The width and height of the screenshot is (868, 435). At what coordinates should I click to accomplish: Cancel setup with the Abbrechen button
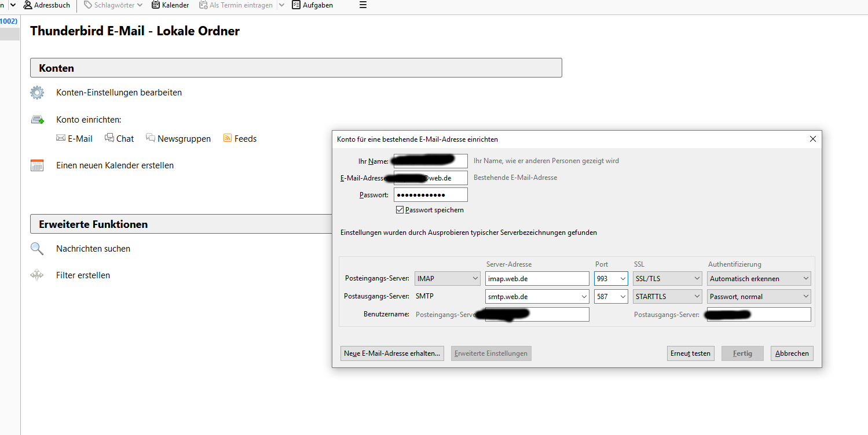pos(792,353)
